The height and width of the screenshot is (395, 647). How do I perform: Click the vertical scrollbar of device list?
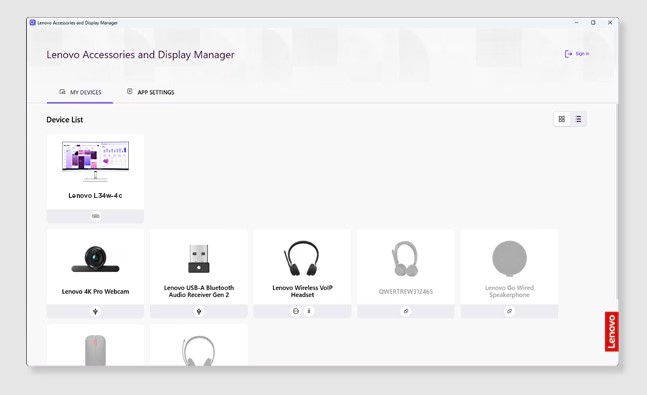pyautogui.click(x=617, y=201)
